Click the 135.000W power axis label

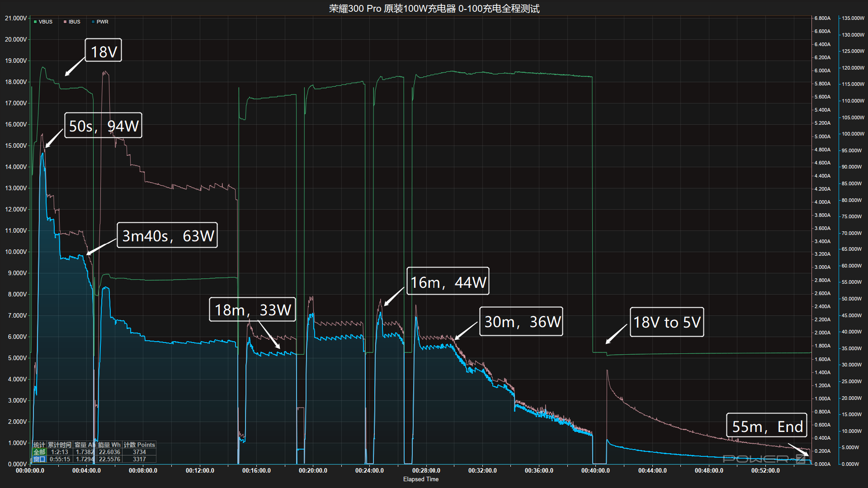pos(853,18)
